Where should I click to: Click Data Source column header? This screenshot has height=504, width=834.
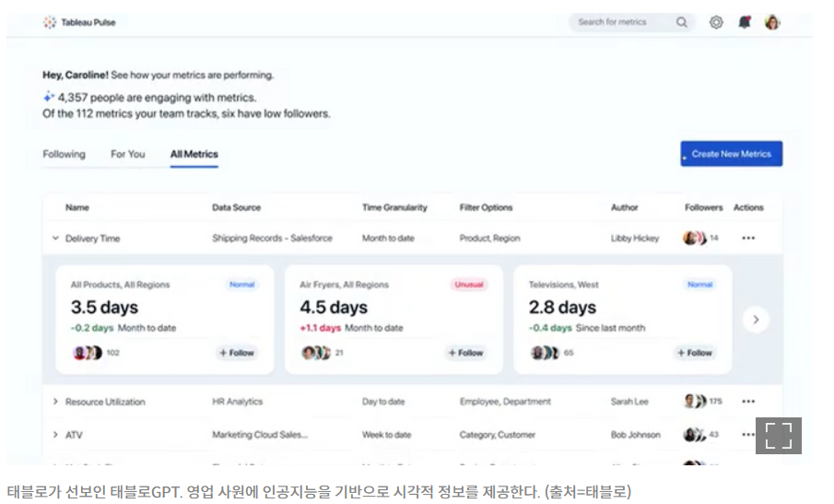pyautogui.click(x=236, y=207)
